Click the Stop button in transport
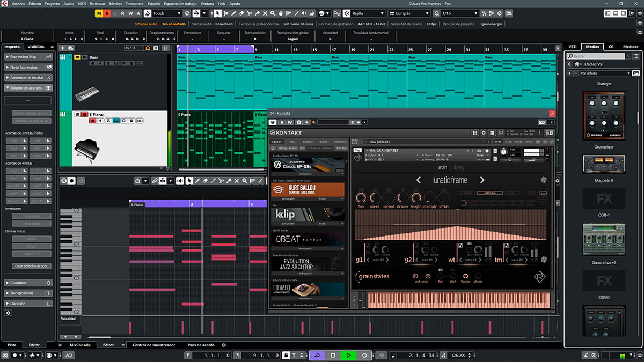The image size is (644, 362). point(333,355)
